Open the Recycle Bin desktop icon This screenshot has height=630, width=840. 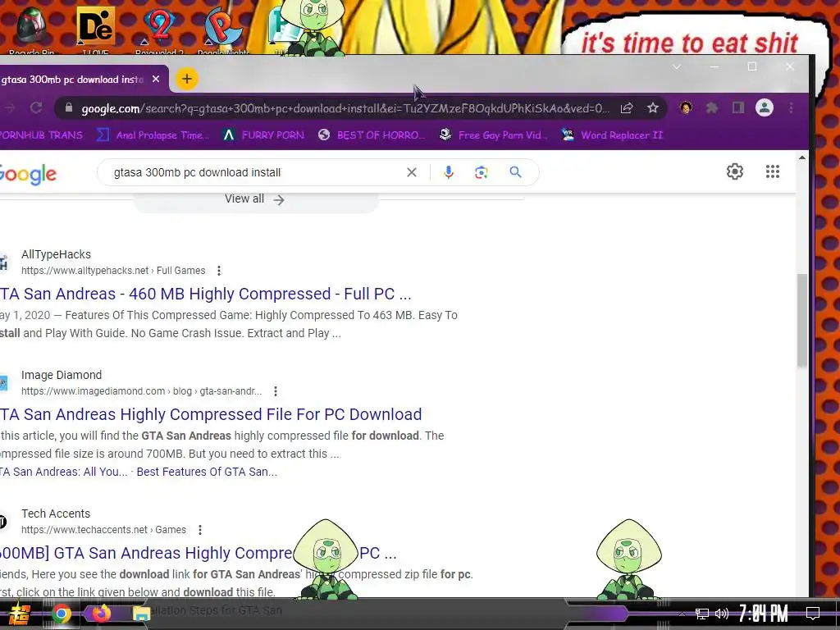pyautogui.click(x=32, y=30)
